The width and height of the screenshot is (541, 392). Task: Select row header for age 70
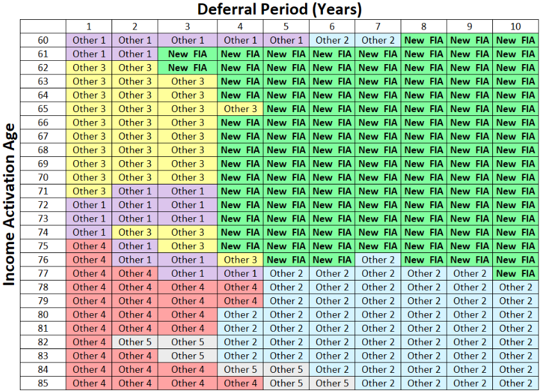pos(43,177)
